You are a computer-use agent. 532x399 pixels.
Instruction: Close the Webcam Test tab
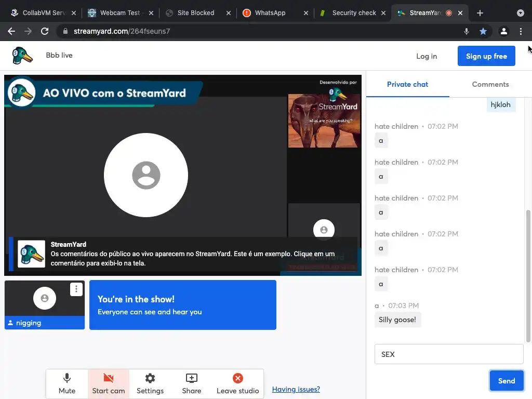tap(151, 13)
